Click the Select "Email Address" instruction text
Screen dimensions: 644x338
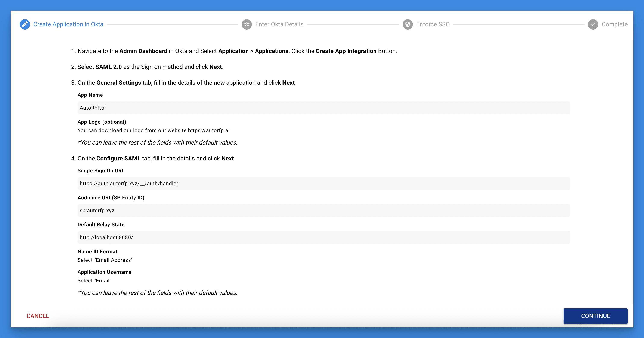click(x=105, y=260)
